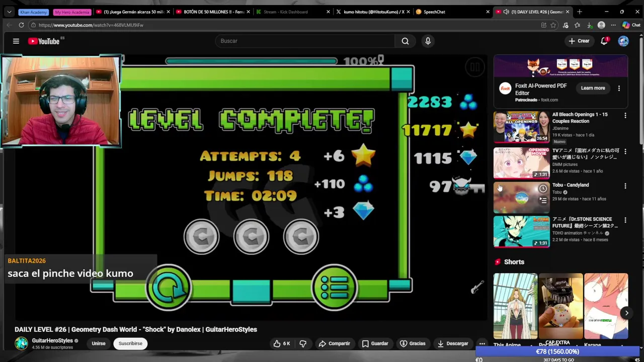Open the Dr.STONE SCIENCE FUTURE thumbnail
The width and height of the screenshot is (644, 362).
pos(521,231)
